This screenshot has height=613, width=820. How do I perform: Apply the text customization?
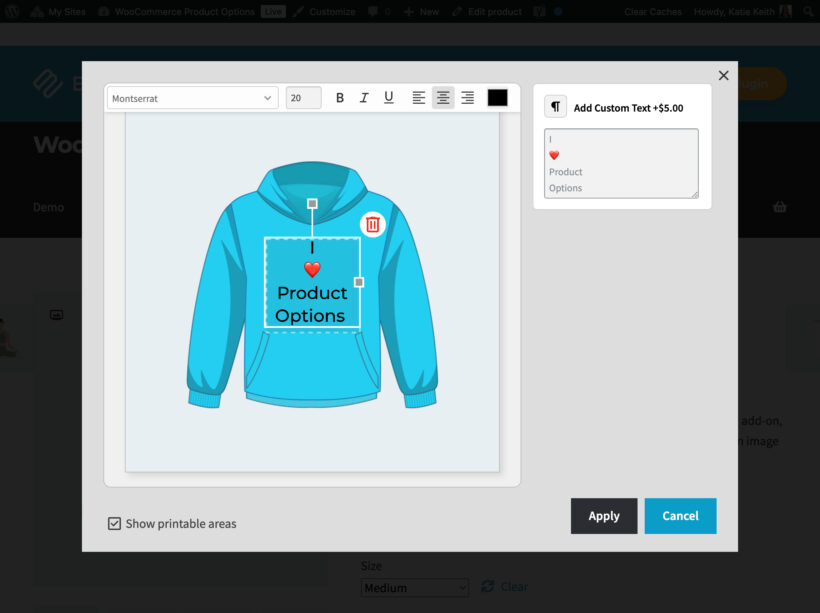(x=604, y=516)
